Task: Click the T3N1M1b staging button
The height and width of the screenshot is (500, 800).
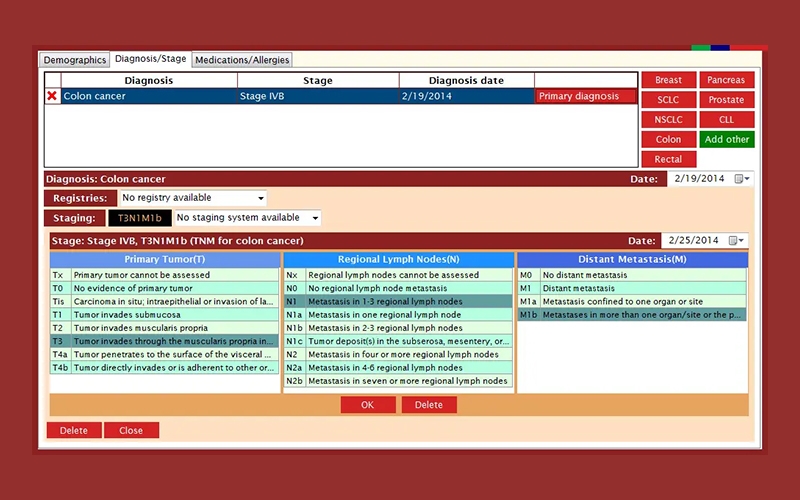Action: click(x=140, y=218)
